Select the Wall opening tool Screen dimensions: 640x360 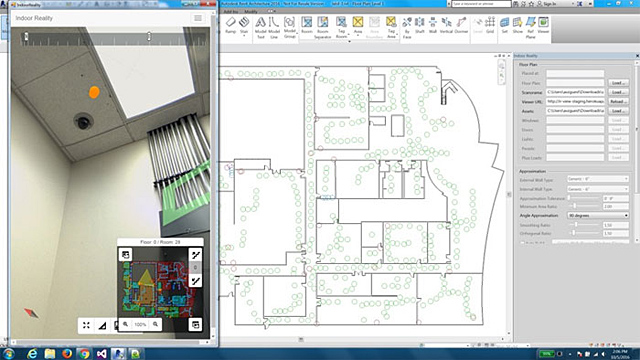(x=433, y=26)
